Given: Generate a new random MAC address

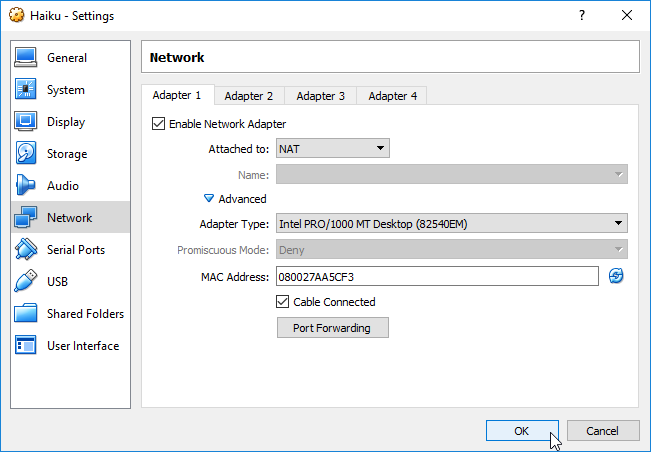Looking at the screenshot, I should click(616, 276).
